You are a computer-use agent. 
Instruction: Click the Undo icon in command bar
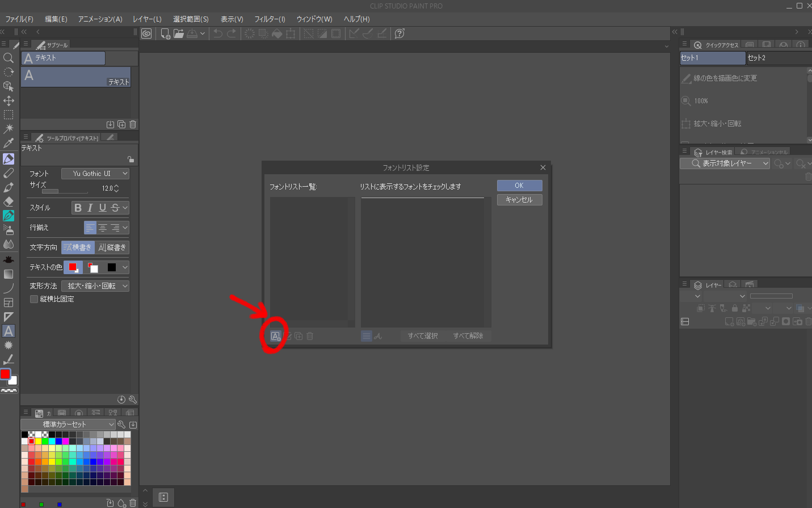(x=217, y=33)
